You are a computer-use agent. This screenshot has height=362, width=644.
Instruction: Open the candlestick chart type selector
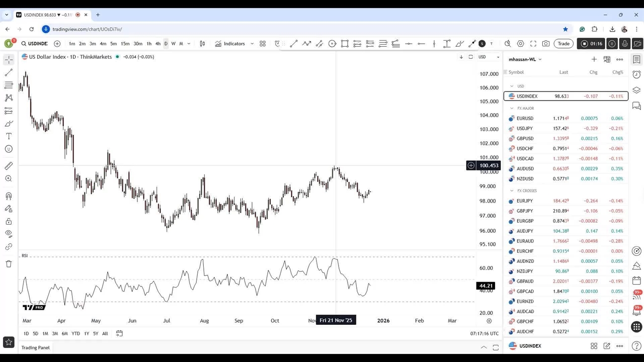202,44
